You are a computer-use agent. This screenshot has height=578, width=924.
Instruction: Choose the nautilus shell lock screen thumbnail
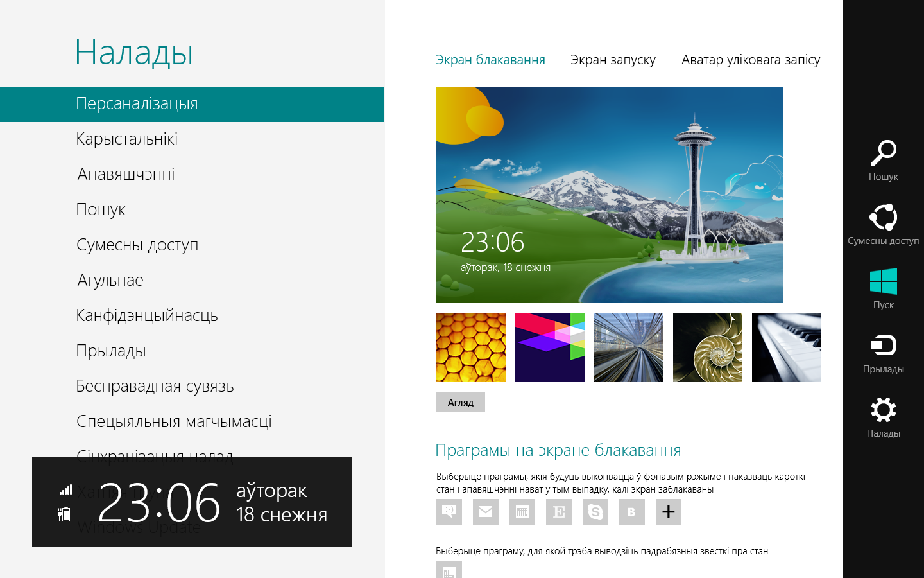pyautogui.click(x=708, y=347)
